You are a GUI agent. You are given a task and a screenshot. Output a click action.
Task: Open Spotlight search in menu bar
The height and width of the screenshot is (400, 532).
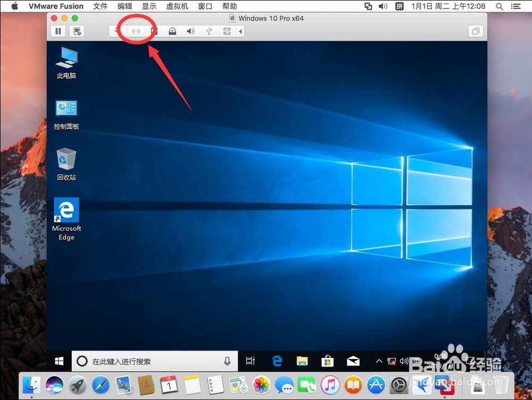[x=500, y=6]
